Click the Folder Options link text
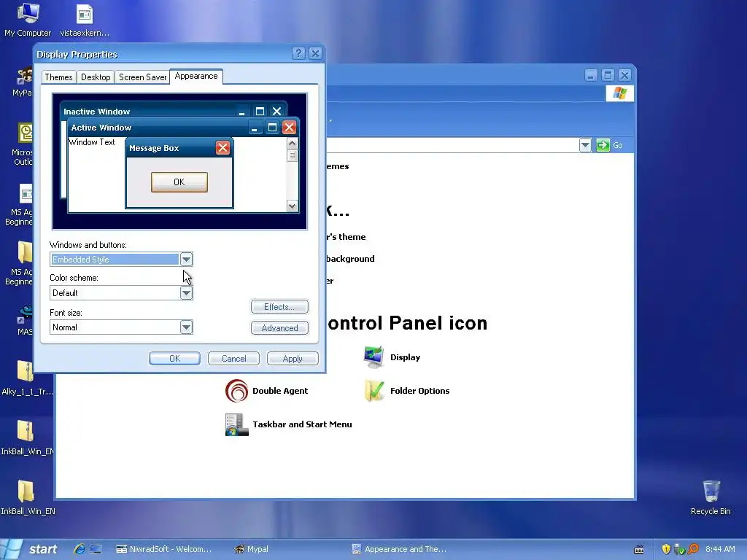Viewport: 747px width, 560px height. pos(419,391)
